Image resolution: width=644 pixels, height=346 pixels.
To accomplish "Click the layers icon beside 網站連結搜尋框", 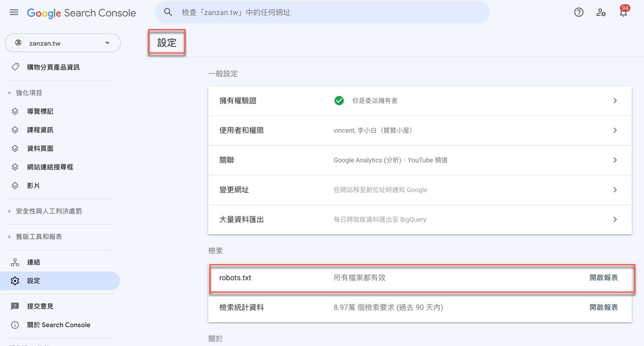I will point(15,167).
